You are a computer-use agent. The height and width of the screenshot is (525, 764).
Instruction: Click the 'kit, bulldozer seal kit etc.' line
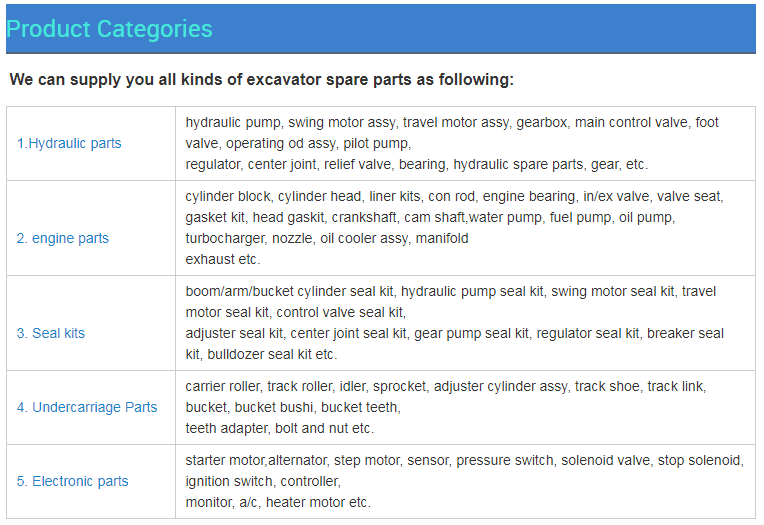[x=261, y=354]
